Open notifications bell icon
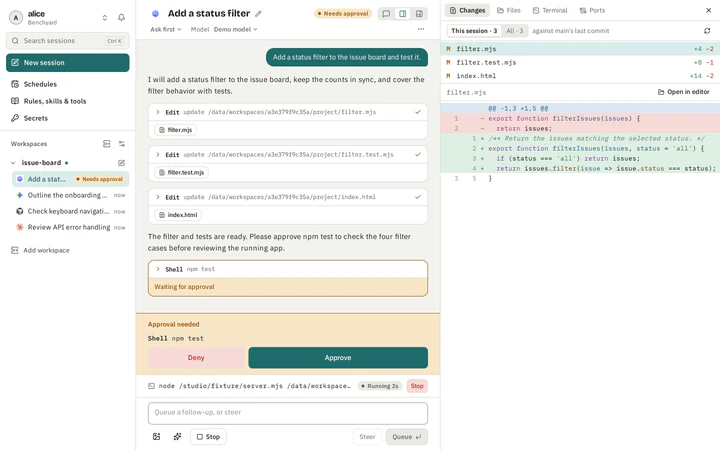The image size is (720, 450). point(121,17)
